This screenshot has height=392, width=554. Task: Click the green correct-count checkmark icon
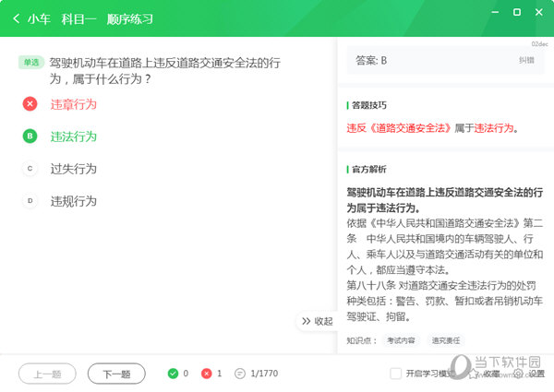pos(173,374)
